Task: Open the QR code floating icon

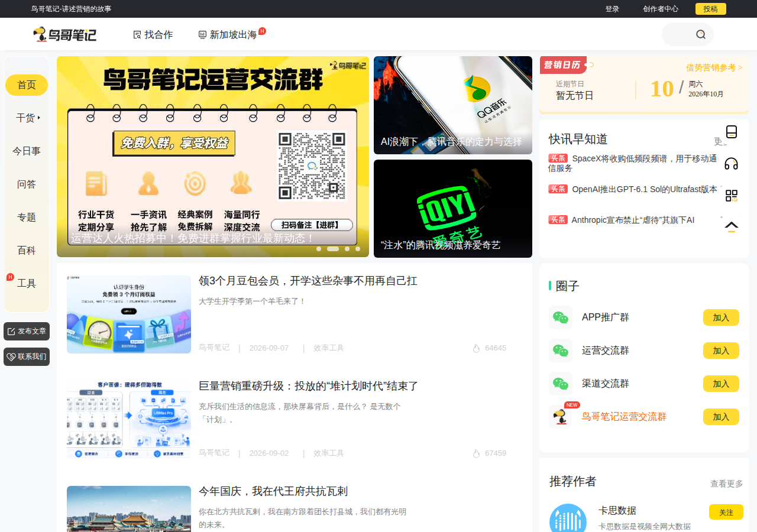Action: point(732,196)
